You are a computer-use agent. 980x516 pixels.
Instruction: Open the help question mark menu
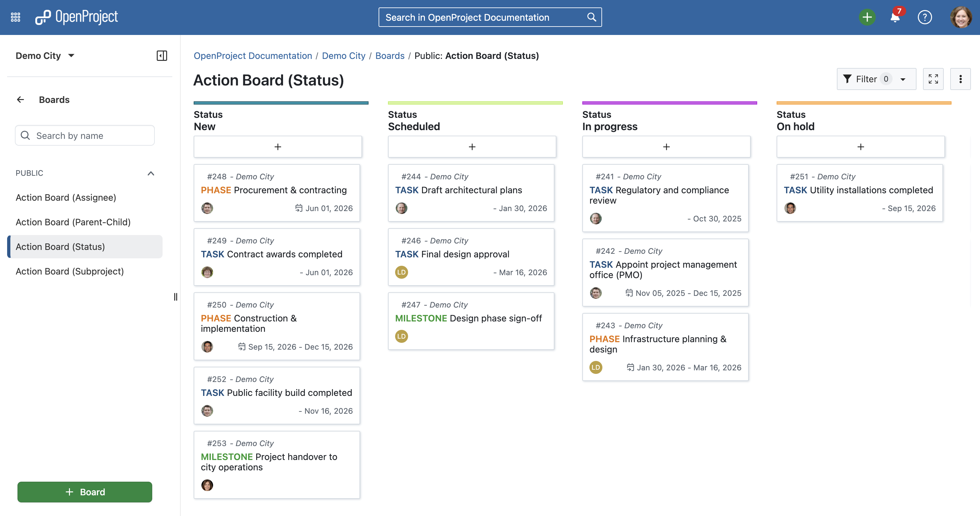click(924, 17)
